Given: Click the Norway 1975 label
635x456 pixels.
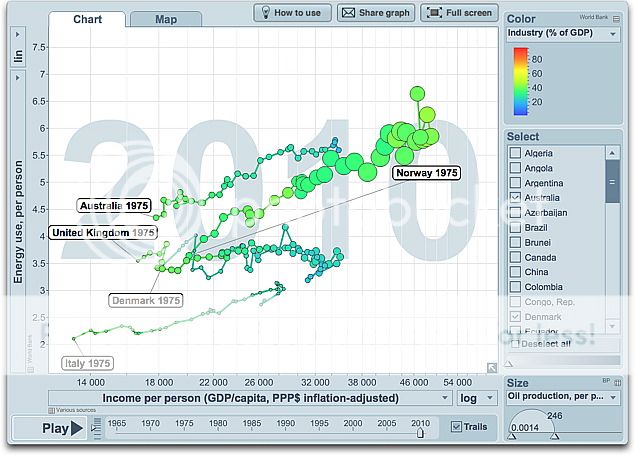Looking at the screenshot, I should pyautogui.click(x=426, y=173).
